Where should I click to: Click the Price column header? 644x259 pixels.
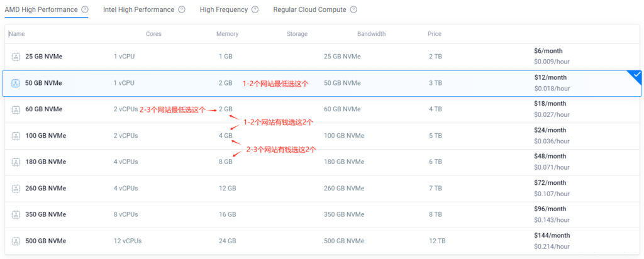(x=435, y=34)
